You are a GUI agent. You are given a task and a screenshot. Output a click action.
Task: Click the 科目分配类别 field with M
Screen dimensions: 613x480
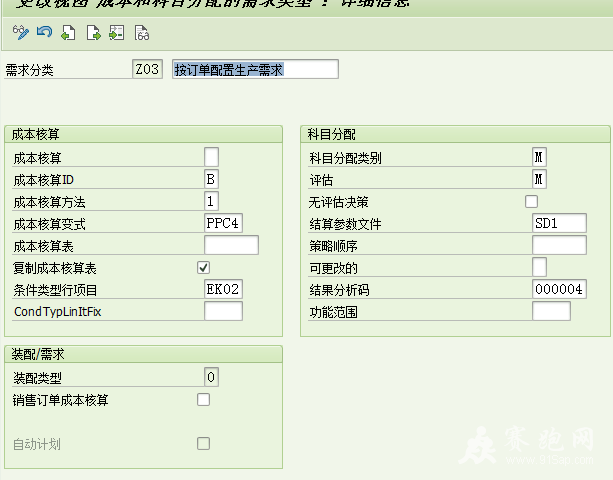point(539,157)
